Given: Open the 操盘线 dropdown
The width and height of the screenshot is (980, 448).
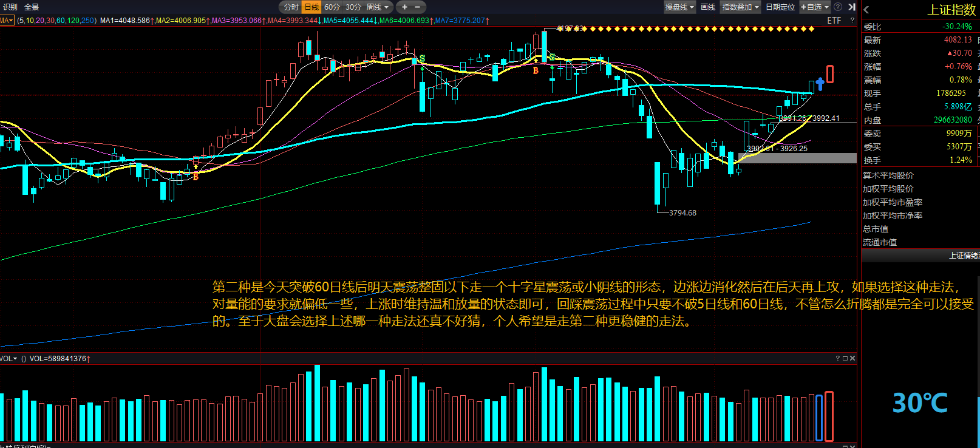Looking at the screenshot, I should tap(679, 7).
